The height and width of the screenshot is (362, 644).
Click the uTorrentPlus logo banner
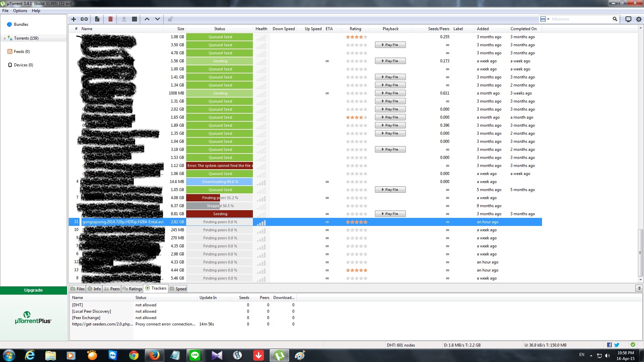[x=33, y=318]
